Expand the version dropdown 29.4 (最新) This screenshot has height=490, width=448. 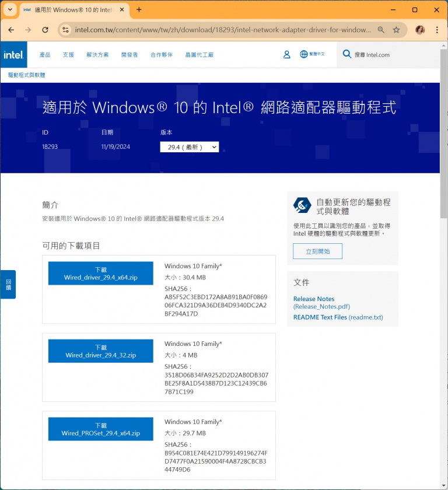tap(190, 147)
